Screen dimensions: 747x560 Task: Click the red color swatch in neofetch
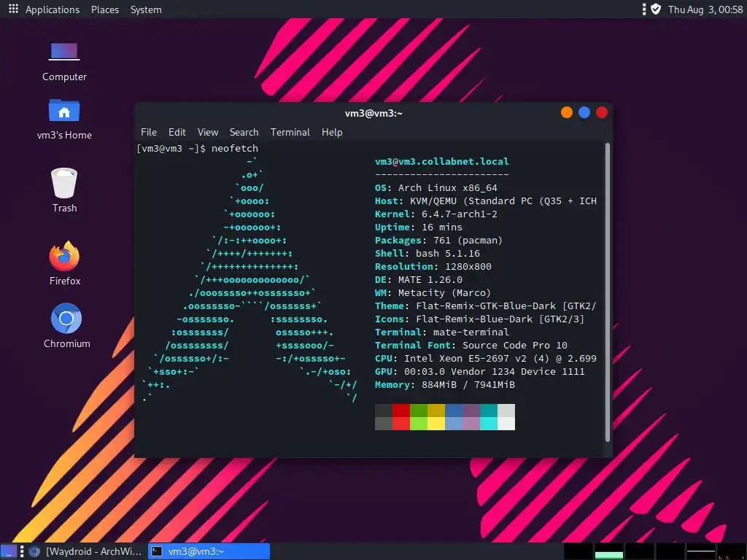(x=401, y=417)
